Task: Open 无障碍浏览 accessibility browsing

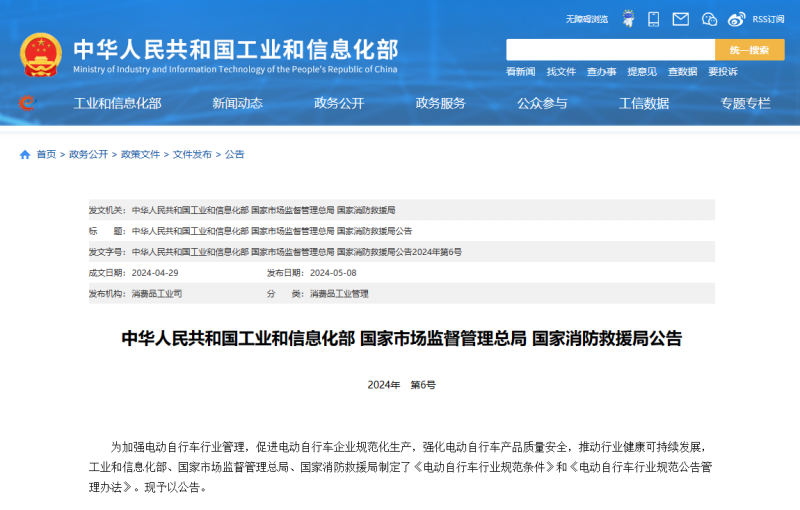Action: tap(587, 19)
